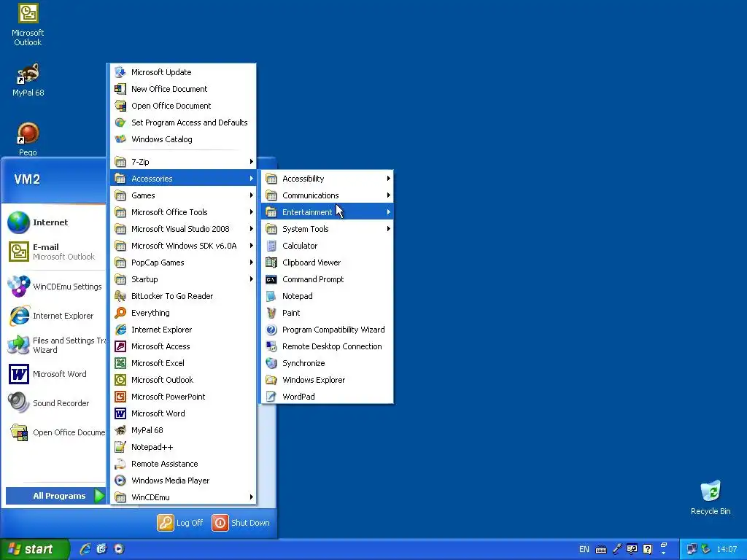Expand the Startup folder
This screenshot has width=747, height=560.
coord(183,279)
